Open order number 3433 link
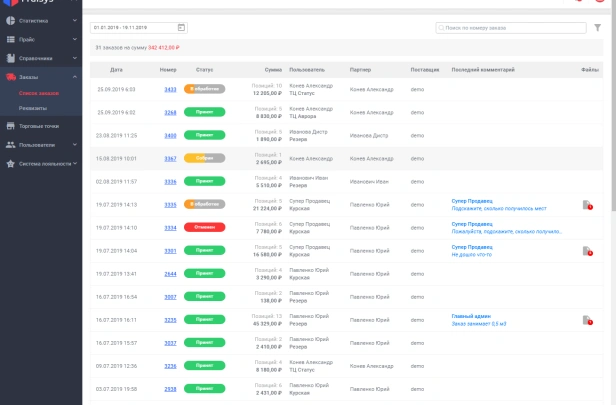616x405 pixels. 170,89
